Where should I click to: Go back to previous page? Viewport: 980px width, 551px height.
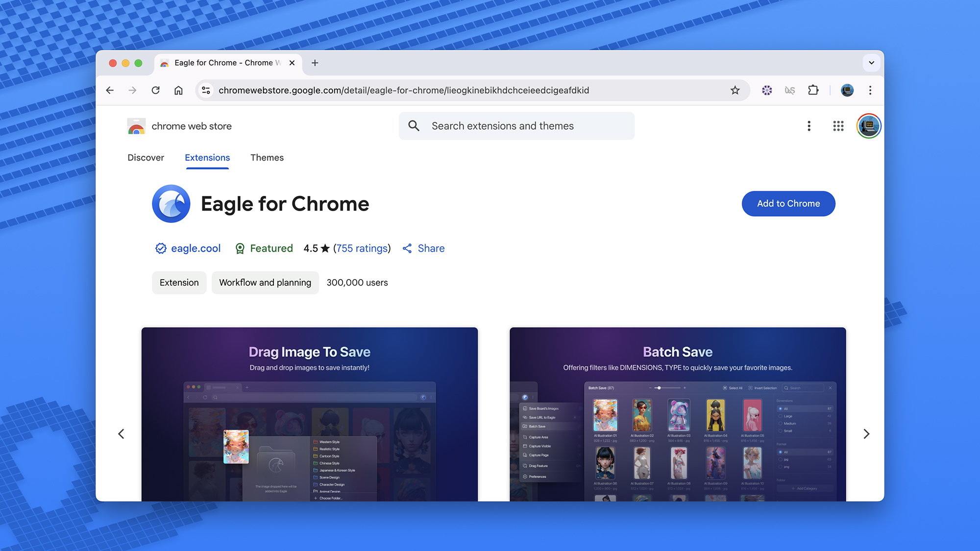tap(110, 90)
